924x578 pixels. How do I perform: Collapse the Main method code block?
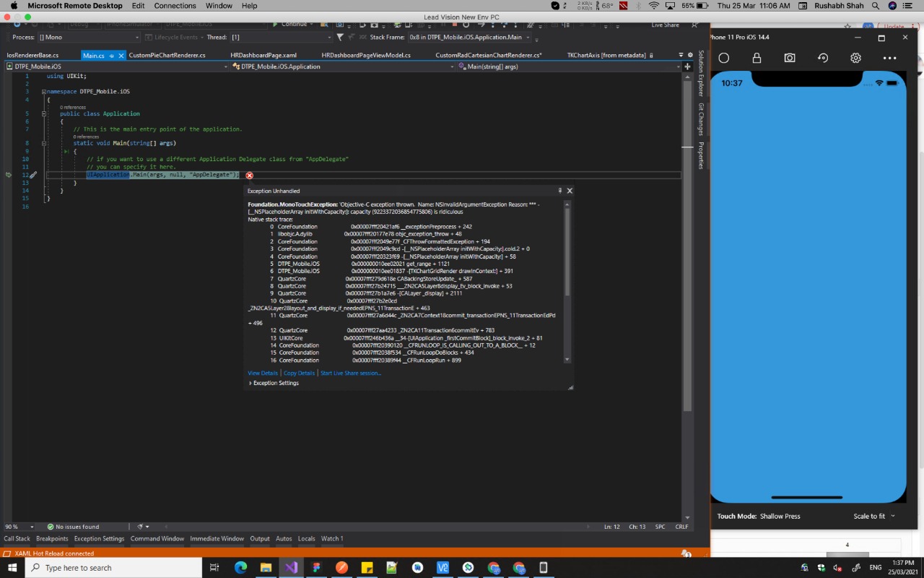click(44, 143)
